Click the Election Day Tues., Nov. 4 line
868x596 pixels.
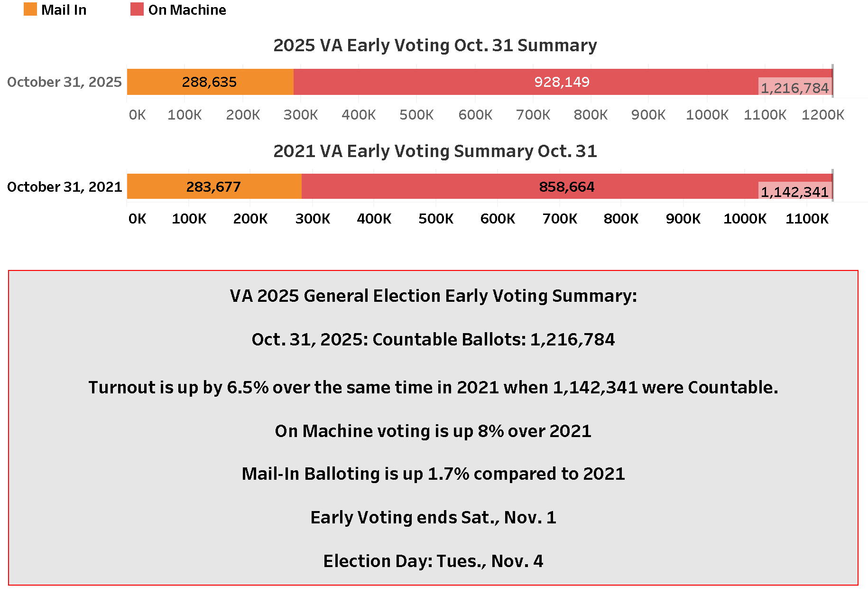pyautogui.click(x=433, y=561)
